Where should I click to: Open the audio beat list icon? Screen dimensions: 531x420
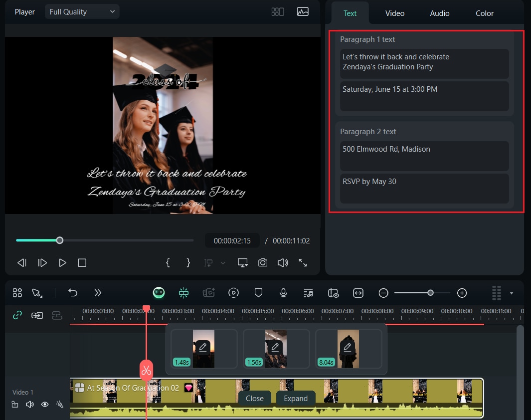308,293
